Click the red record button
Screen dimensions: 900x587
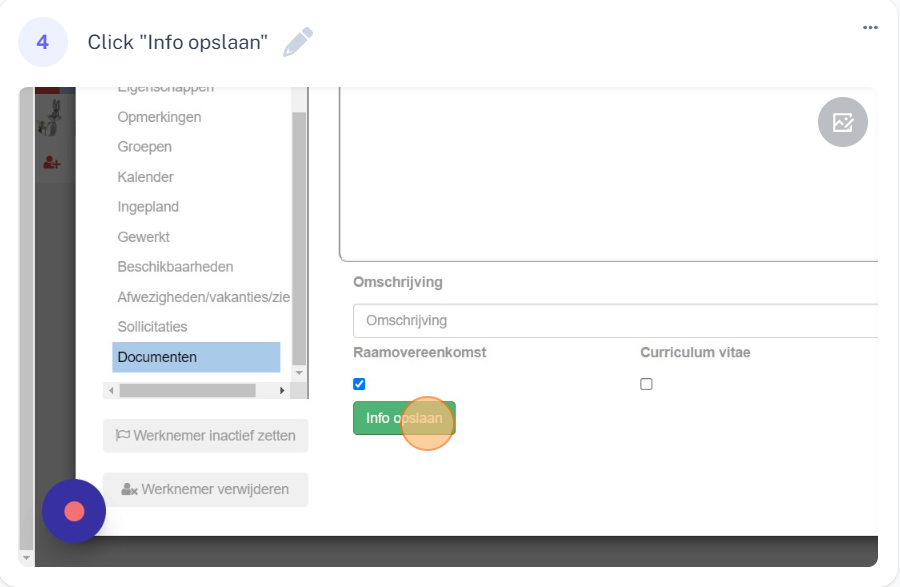click(x=74, y=511)
